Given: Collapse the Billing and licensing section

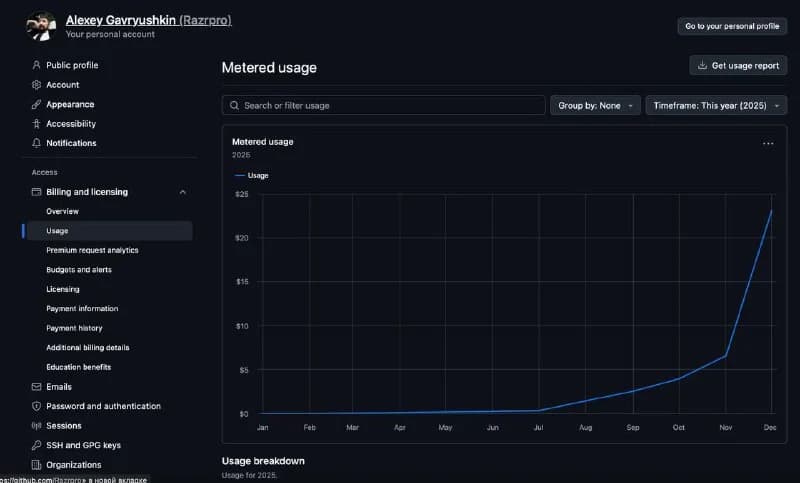Looking at the screenshot, I should click(x=183, y=192).
